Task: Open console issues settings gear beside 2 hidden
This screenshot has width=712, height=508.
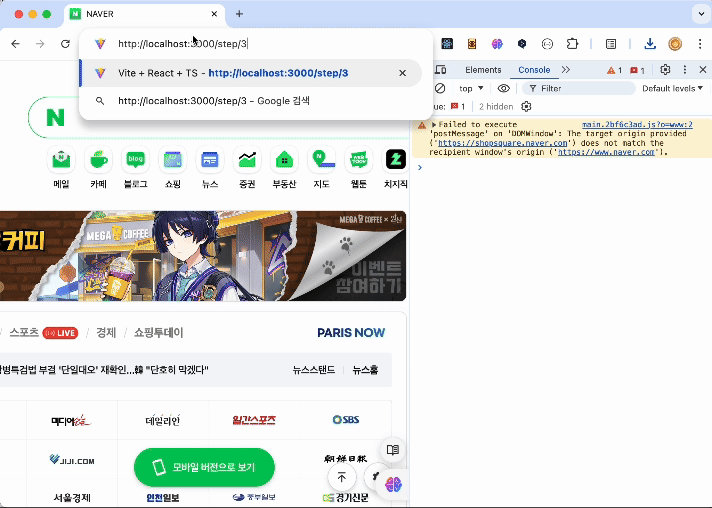Action: 526,107
